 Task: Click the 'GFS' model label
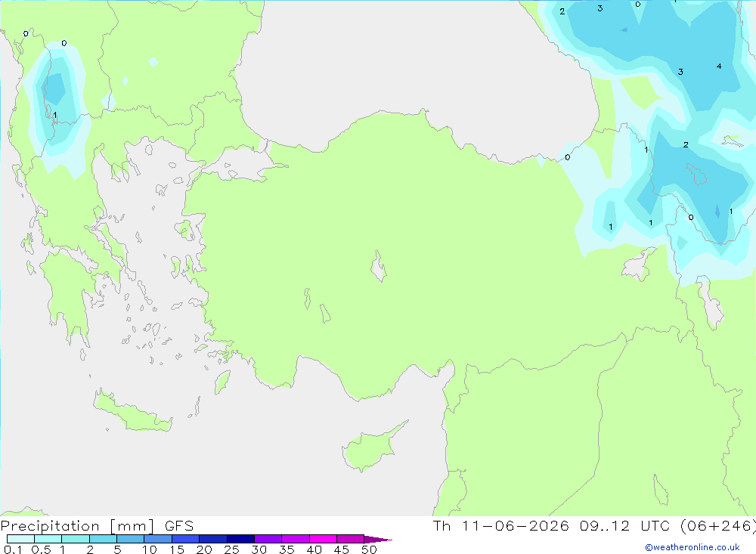[179, 526]
